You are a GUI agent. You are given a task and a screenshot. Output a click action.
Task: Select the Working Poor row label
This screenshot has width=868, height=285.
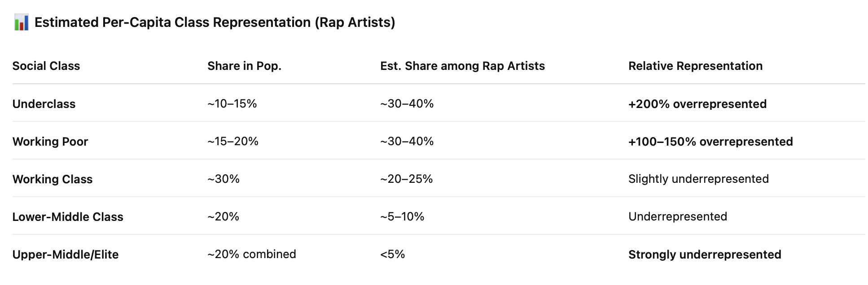[x=50, y=142]
